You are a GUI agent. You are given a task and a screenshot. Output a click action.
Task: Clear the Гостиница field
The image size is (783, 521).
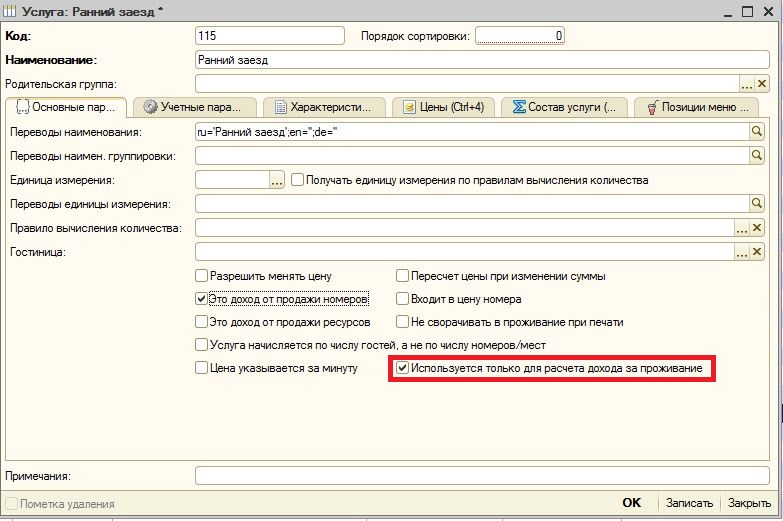point(757,252)
